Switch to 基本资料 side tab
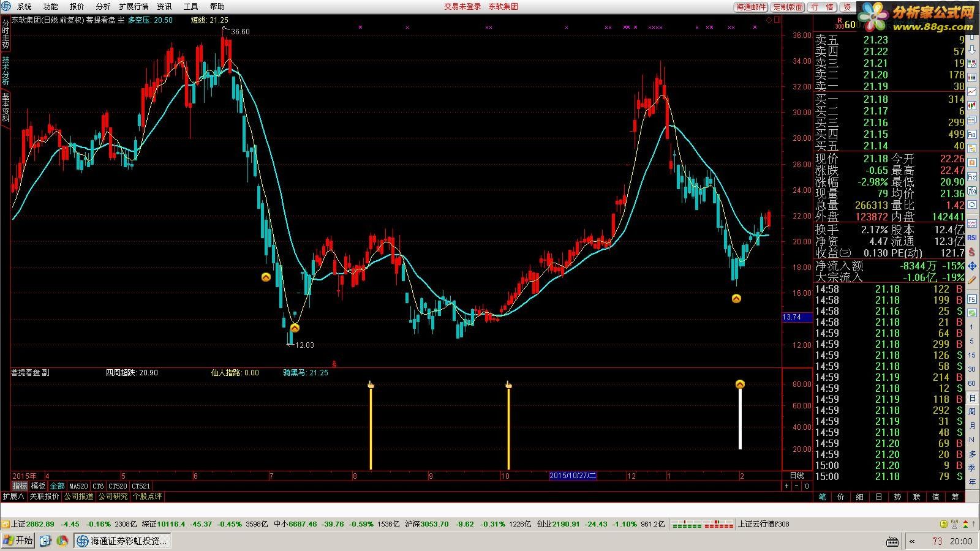The height and width of the screenshot is (551, 980). [6, 107]
